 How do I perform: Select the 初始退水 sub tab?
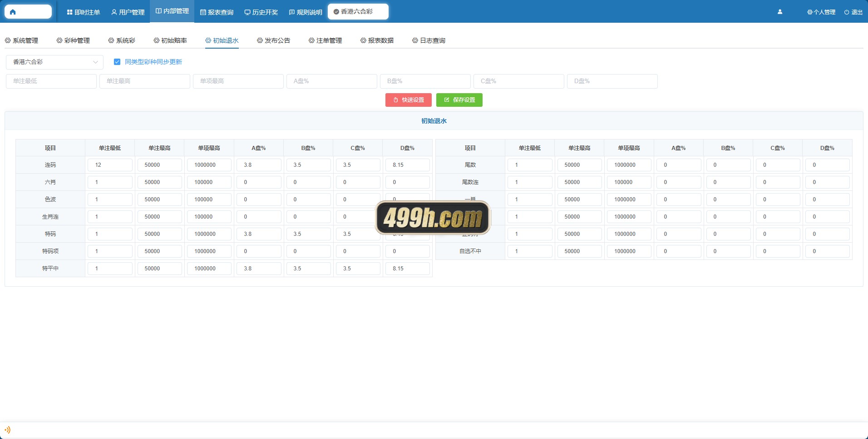222,40
